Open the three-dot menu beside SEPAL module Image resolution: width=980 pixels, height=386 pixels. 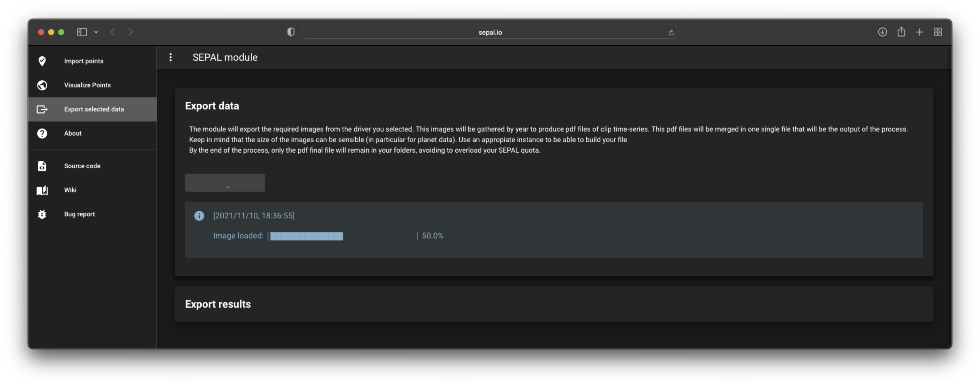170,57
